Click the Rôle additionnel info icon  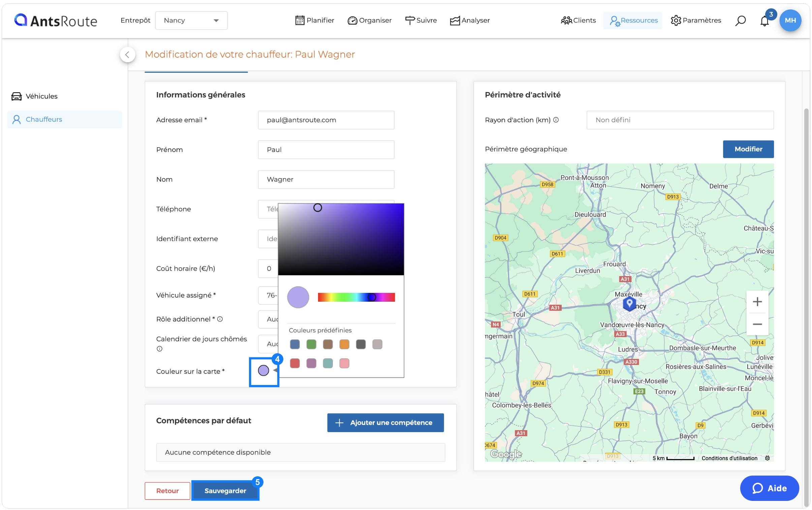tap(220, 319)
